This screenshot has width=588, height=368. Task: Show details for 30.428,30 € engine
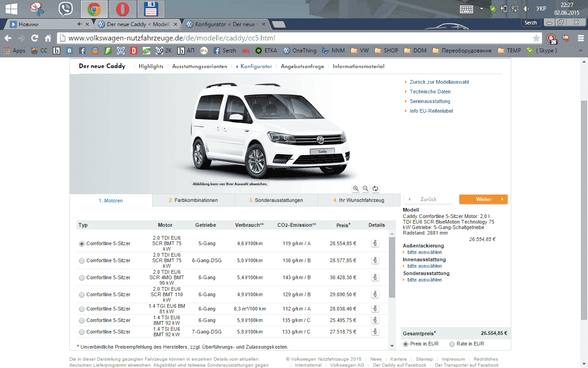[375, 277]
